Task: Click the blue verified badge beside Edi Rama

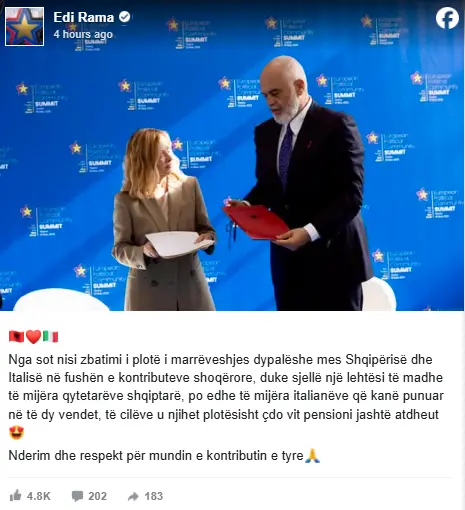Action: click(x=125, y=17)
